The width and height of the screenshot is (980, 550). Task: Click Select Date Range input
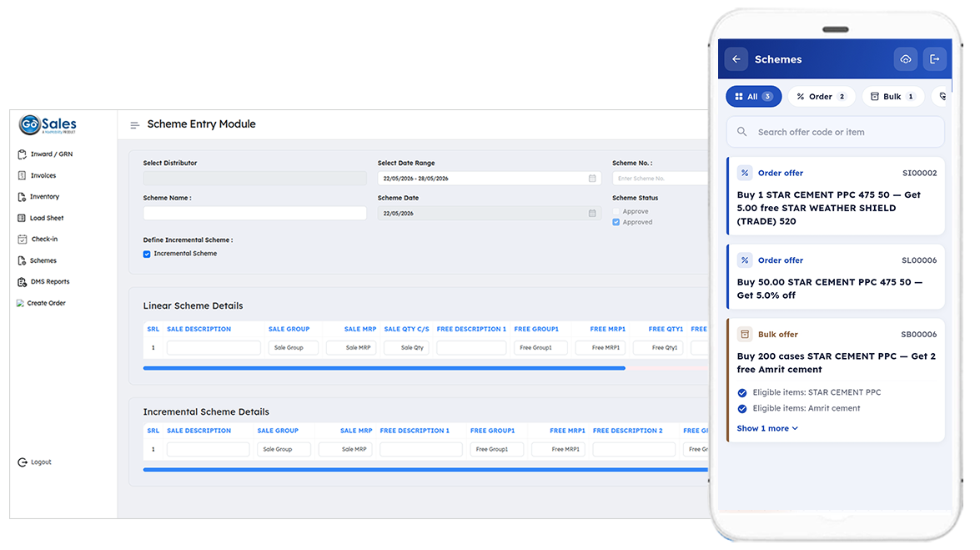click(x=490, y=179)
